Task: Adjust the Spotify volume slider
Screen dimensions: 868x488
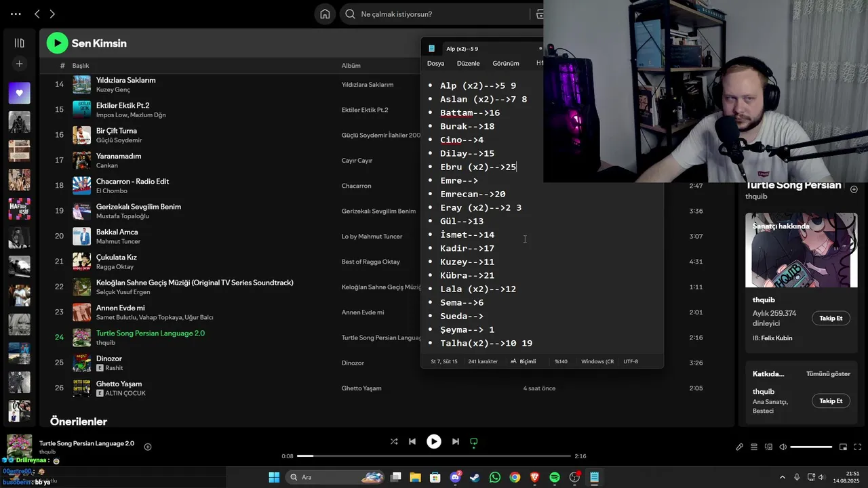Action: pyautogui.click(x=811, y=447)
